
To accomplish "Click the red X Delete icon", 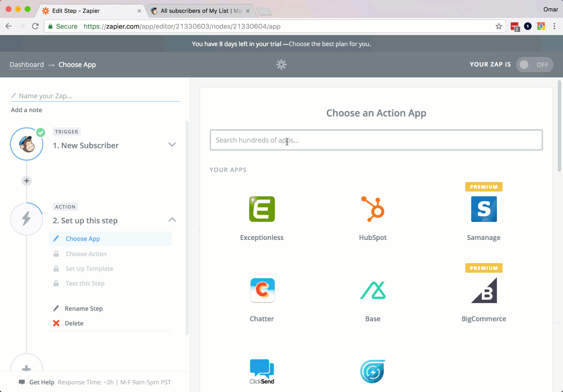I will point(56,323).
